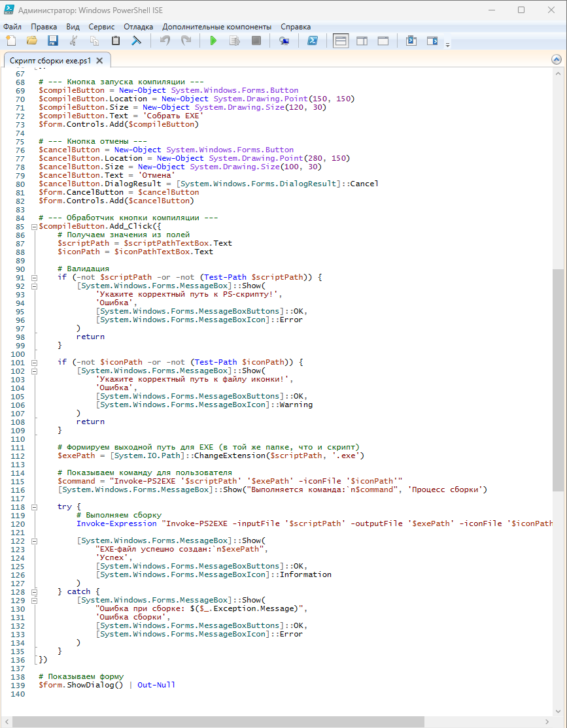Collapse the if block on line 91
This screenshot has height=728, width=567.
tap(34, 278)
